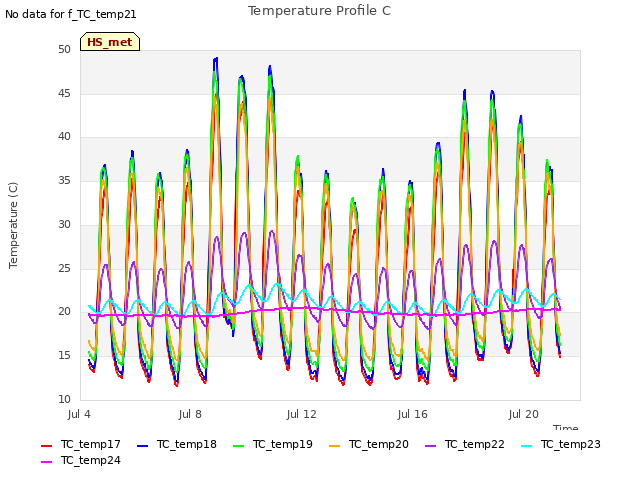Click the 20 y-axis tick label
Image resolution: width=640 pixels, height=480 pixels.
click(64, 311)
